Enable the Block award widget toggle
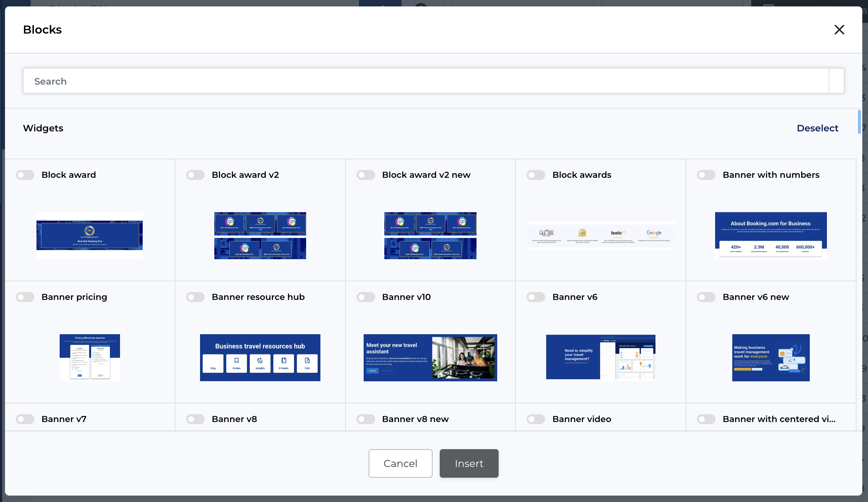868x502 pixels. [x=25, y=175]
